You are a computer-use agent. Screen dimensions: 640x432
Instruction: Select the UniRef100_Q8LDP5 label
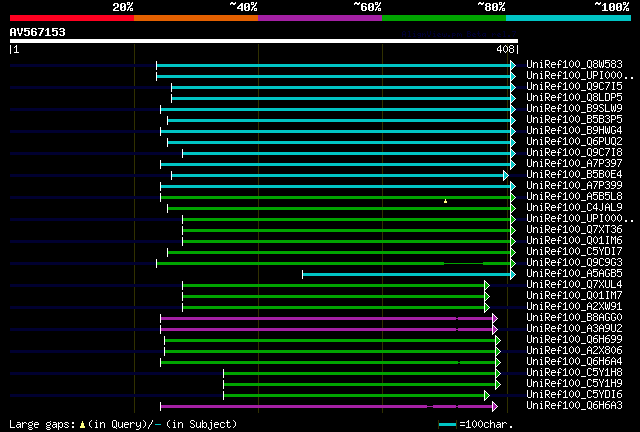coord(574,98)
